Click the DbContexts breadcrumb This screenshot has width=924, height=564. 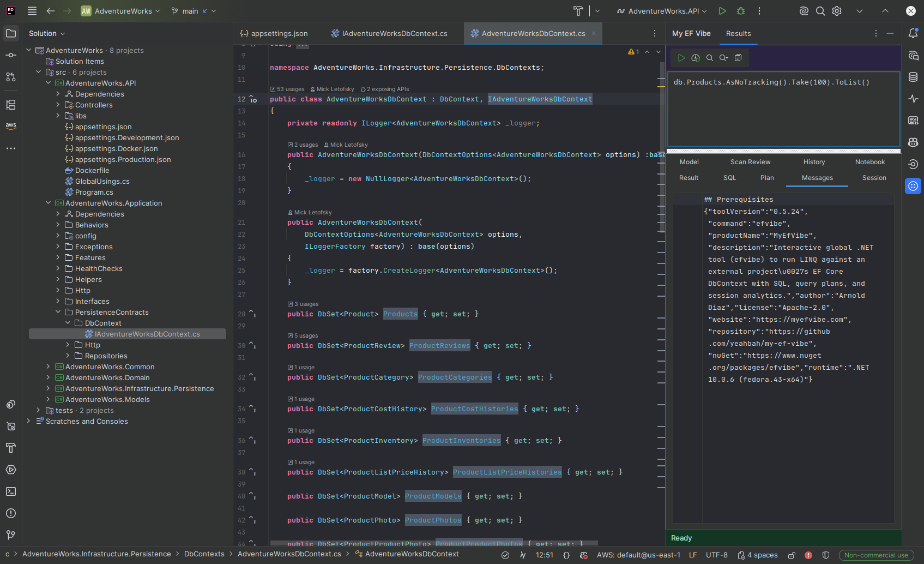[x=204, y=554]
